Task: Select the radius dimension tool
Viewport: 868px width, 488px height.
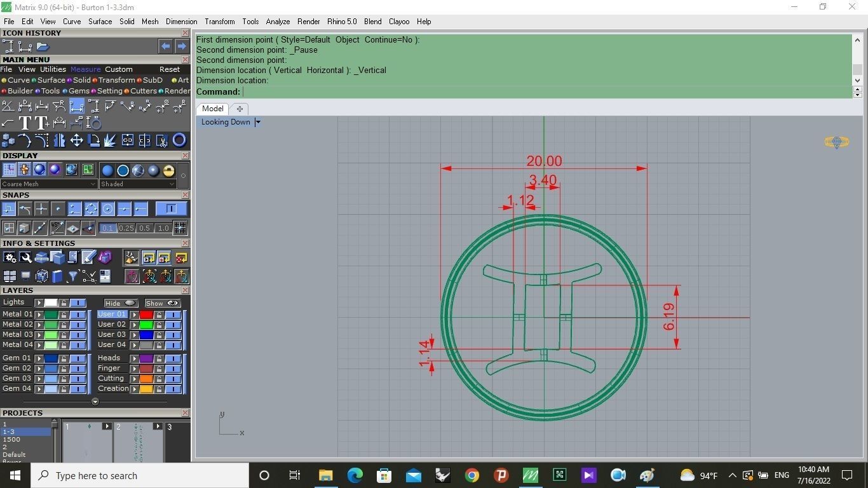Action: (x=179, y=106)
